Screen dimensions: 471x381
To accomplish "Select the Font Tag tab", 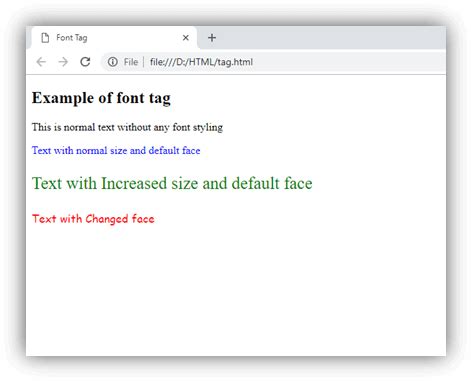I will click(113, 38).
